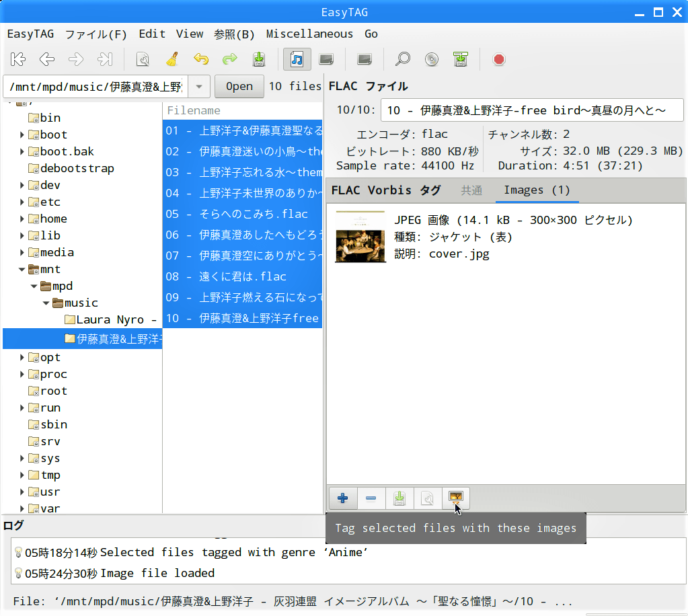688x616 pixels.
Task: Open CD database search with the disc icon
Action: click(x=432, y=59)
